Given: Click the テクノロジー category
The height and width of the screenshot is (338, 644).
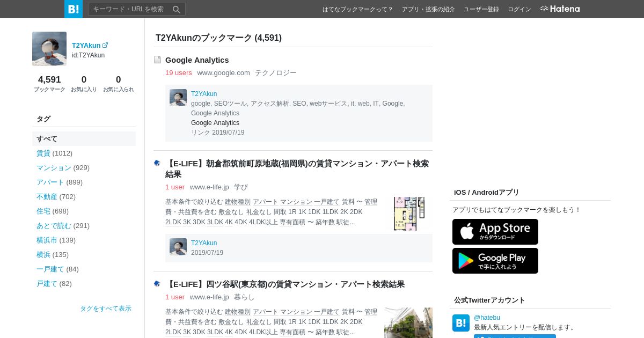Looking at the screenshot, I should (x=276, y=72).
